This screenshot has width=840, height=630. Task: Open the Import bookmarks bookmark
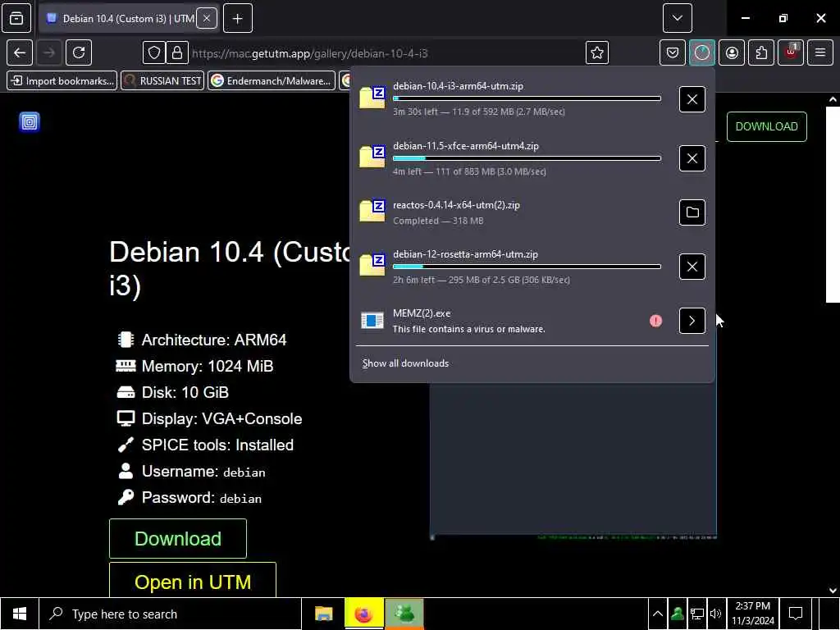click(62, 81)
